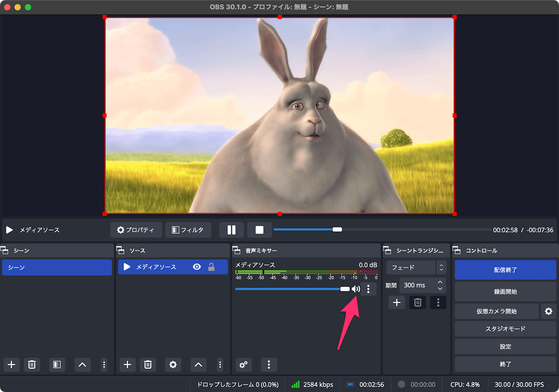Add a transition with plus icon
The width and height of the screenshot is (559, 392).
397,302
